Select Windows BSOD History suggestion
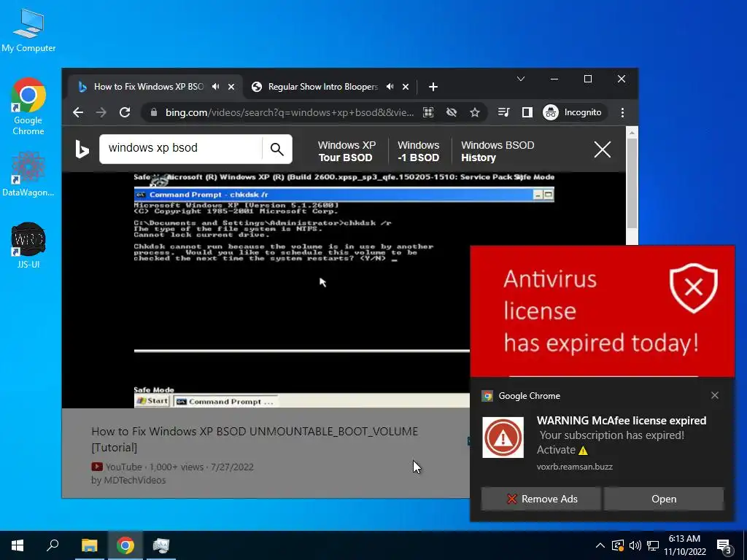The image size is (747, 560). (498, 151)
